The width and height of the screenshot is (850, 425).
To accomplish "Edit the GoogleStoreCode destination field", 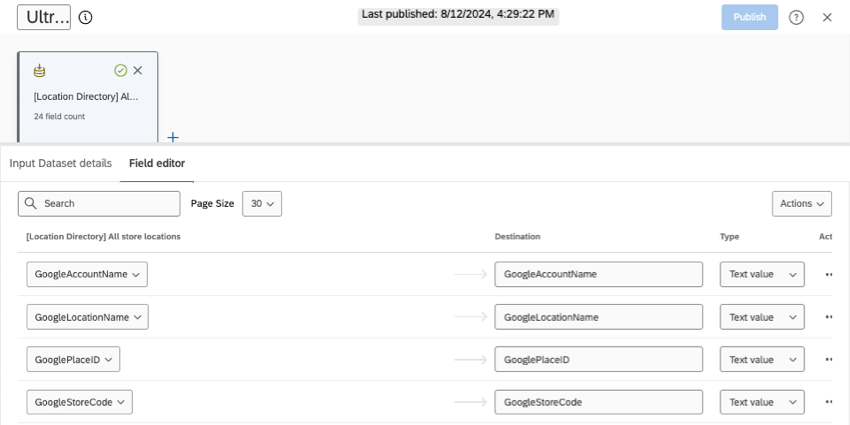I will pyautogui.click(x=598, y=402).
